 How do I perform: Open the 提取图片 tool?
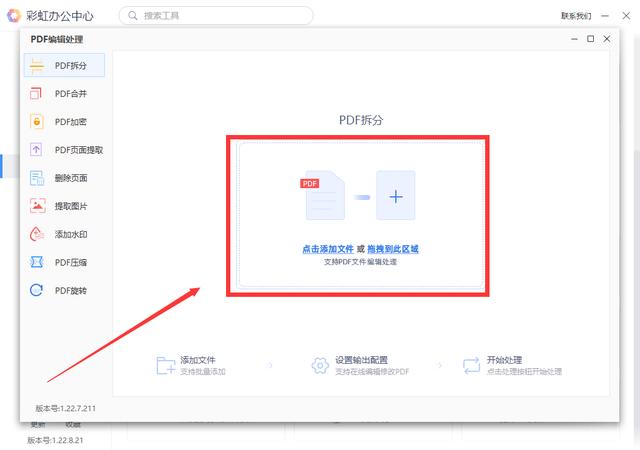pyautogui.click(x=64, y=206)
